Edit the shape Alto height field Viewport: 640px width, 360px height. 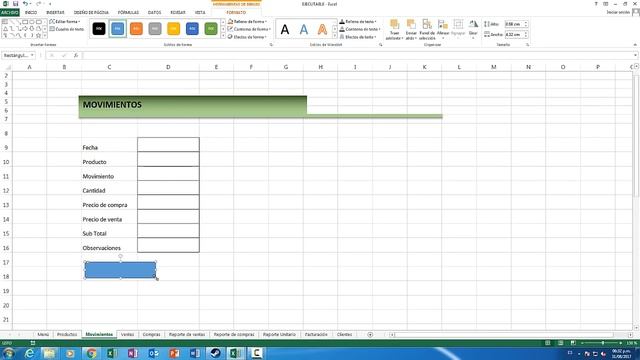[514, 24]
